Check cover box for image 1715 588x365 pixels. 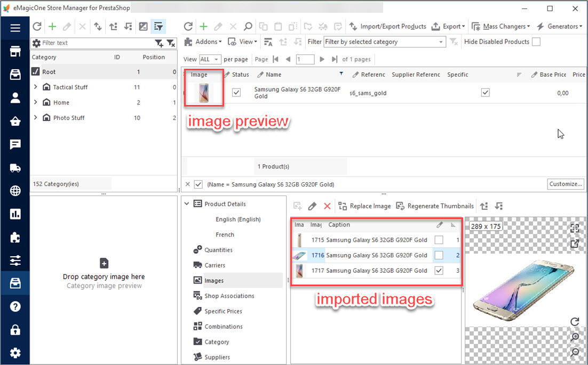point(439,240)
